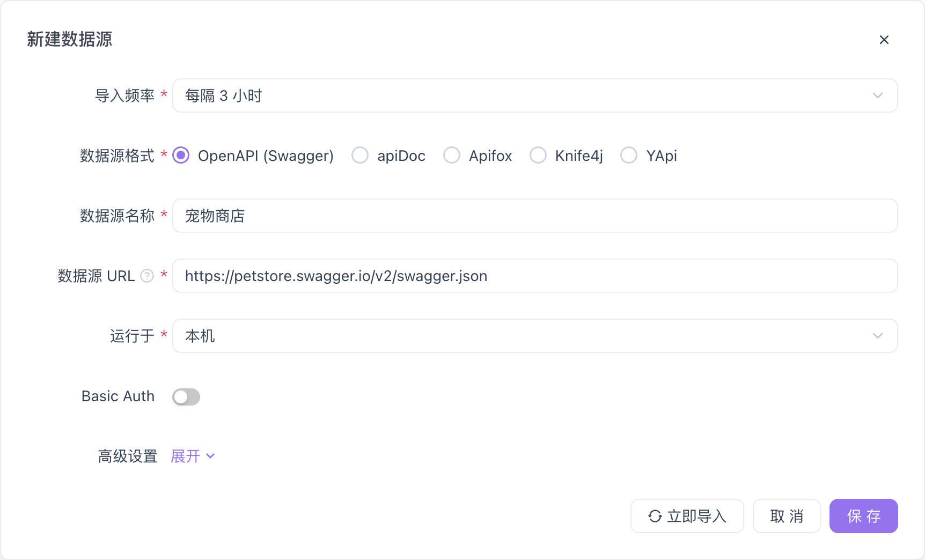Click the 数据源 URL input field

[535, 276]
